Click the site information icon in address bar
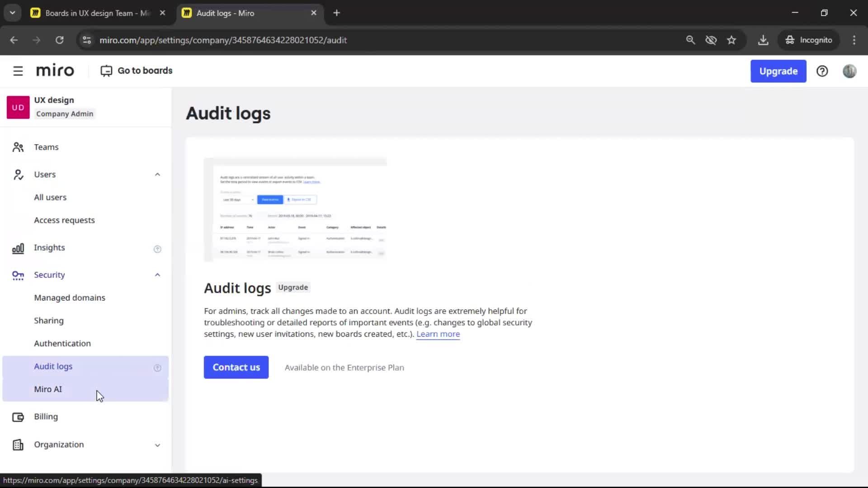The width and height of the screenshot is (868, 488). (x=87, y=40)
